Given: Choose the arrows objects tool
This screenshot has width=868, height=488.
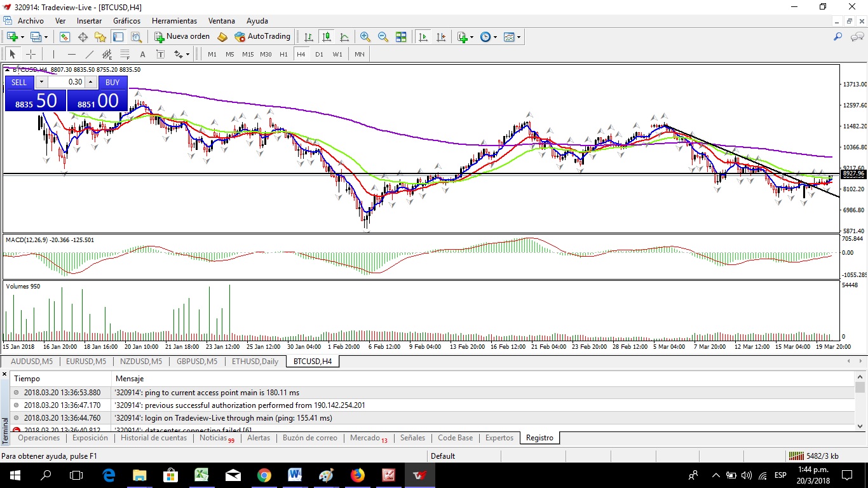Looking at the screenshot, I should [178, 54].
